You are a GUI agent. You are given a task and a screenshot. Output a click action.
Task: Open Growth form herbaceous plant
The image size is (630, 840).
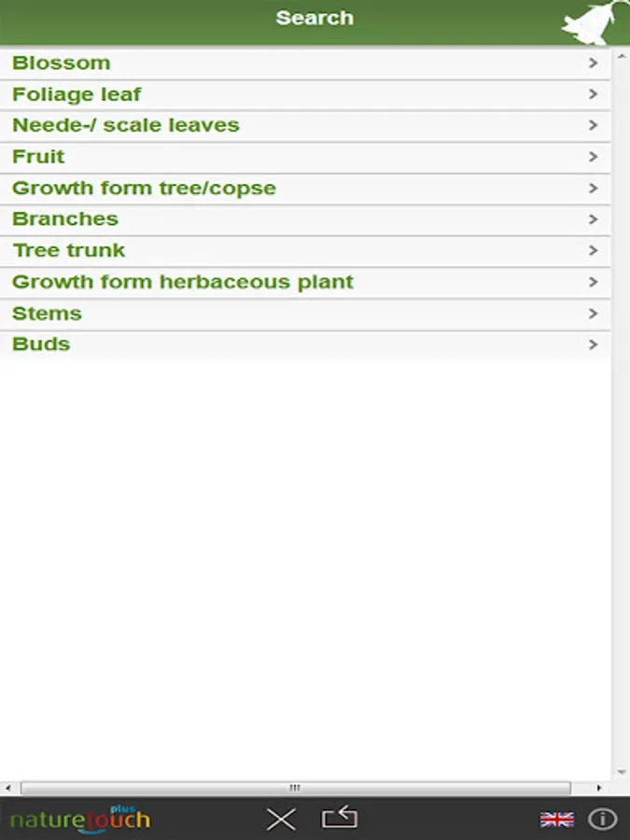click(183, 282)
